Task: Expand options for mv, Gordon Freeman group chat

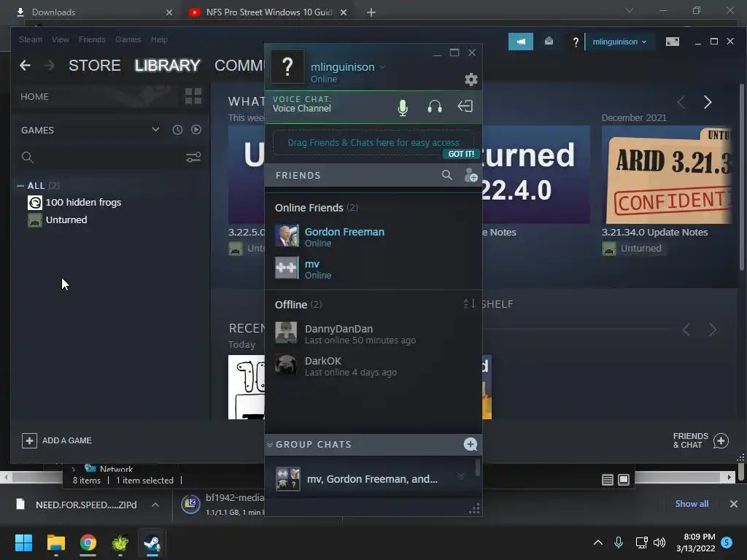Action: point(460,477)
